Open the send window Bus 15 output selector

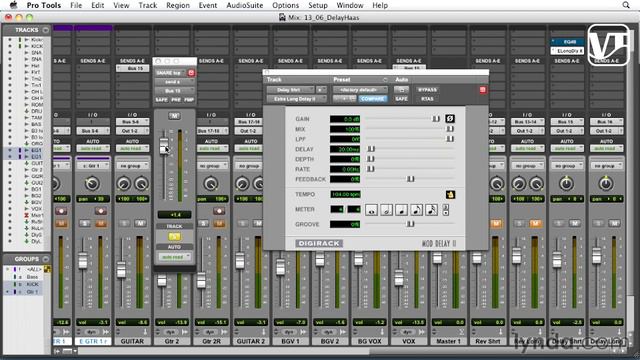[174, 91]
